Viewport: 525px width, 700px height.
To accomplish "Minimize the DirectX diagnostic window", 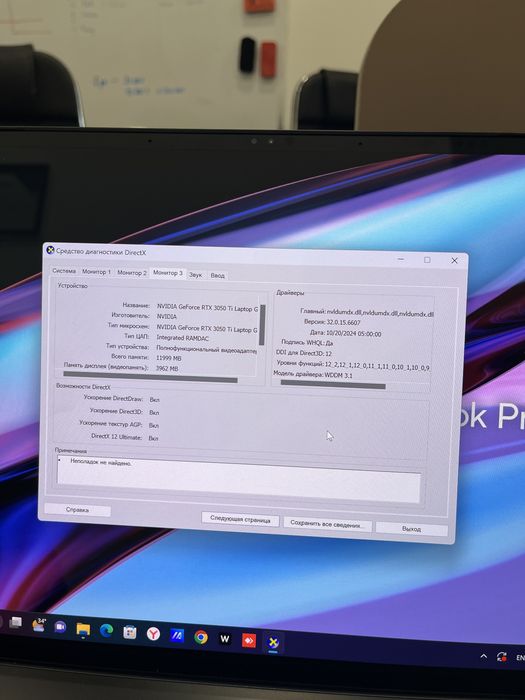I will (x=401, y=259).
